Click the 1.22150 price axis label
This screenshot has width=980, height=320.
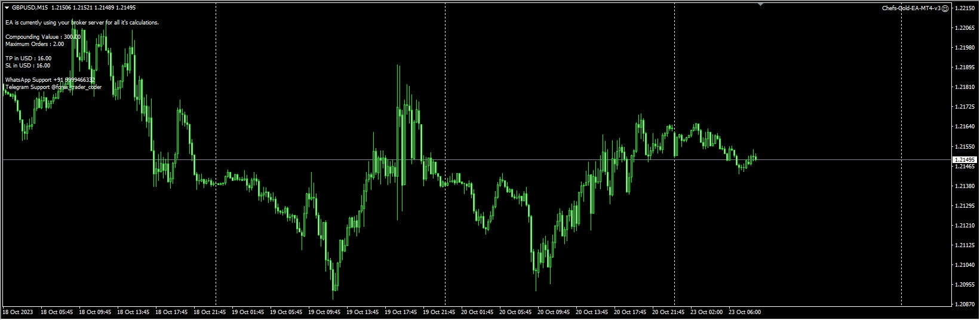965,8
